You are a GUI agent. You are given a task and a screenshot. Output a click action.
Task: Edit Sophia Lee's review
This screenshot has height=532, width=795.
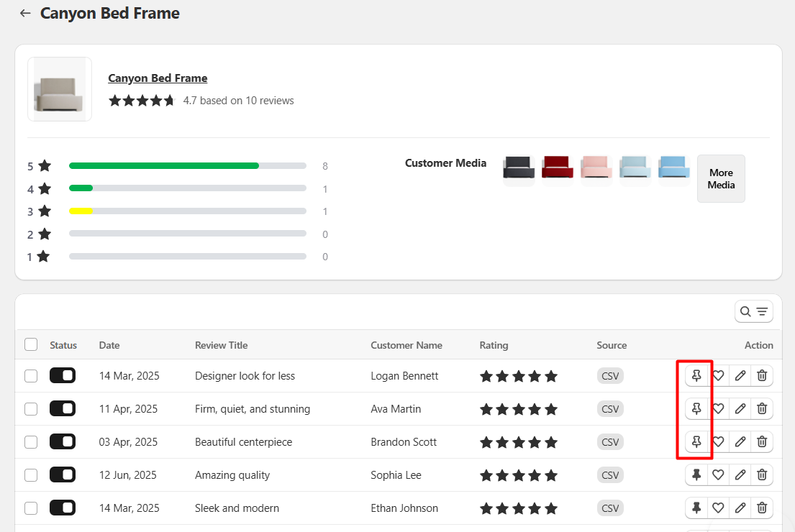[740, 474]
